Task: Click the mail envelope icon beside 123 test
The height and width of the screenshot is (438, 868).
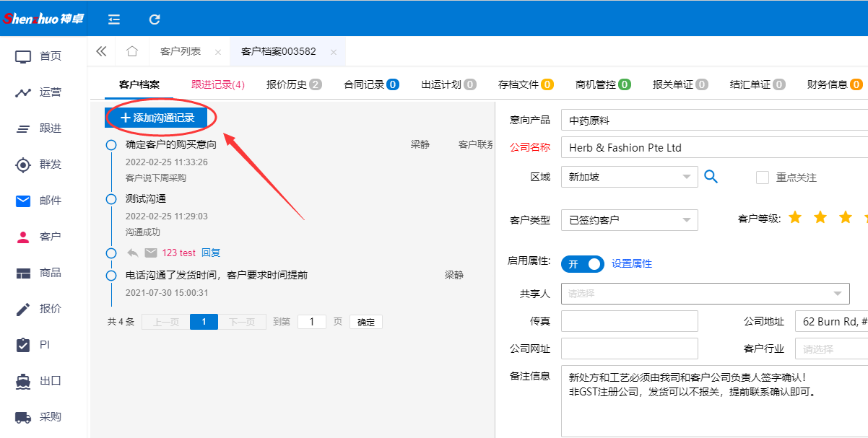Action: point(151,253)
